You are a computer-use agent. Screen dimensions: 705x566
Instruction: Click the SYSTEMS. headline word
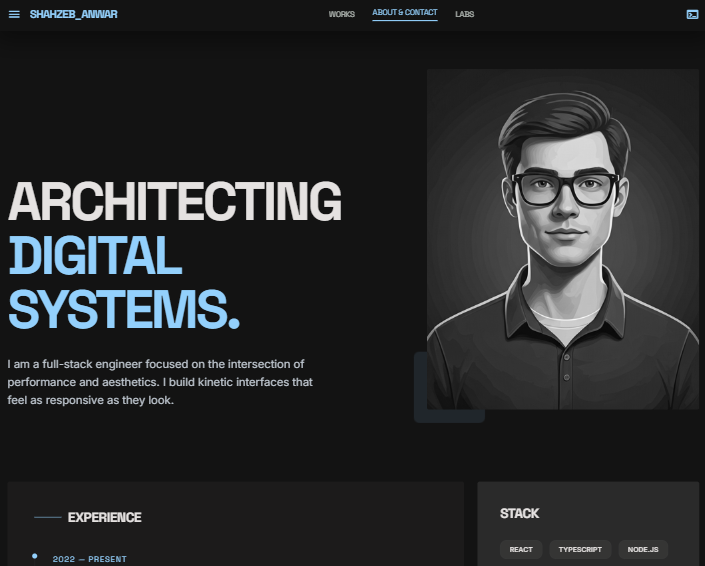click(x=124, y=309)
